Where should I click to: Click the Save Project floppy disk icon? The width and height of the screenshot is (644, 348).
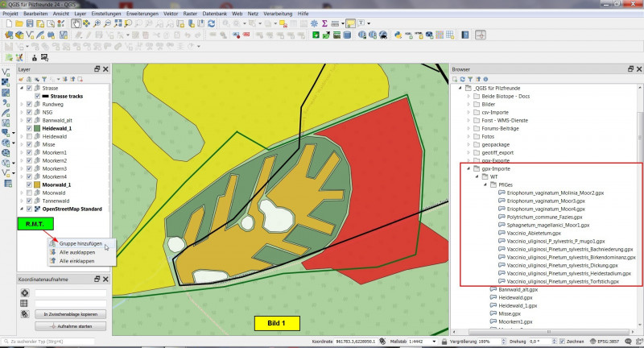30,24
